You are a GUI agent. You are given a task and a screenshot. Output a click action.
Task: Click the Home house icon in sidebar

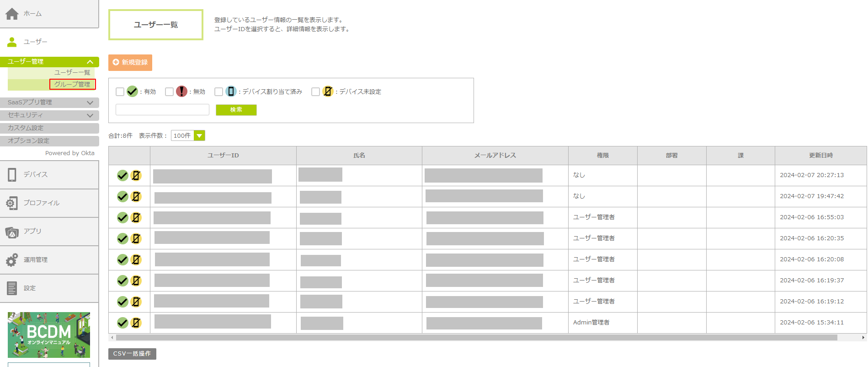[x=12, y=14]
